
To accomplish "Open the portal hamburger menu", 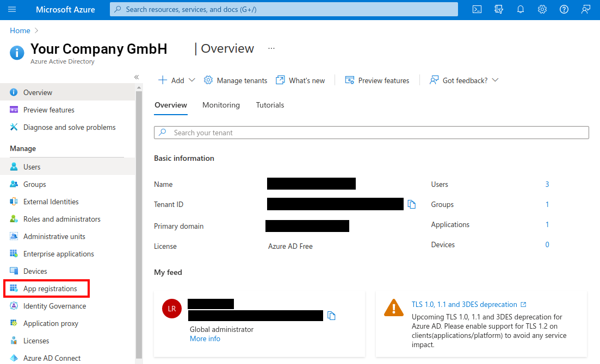I will tap(12, 9).
